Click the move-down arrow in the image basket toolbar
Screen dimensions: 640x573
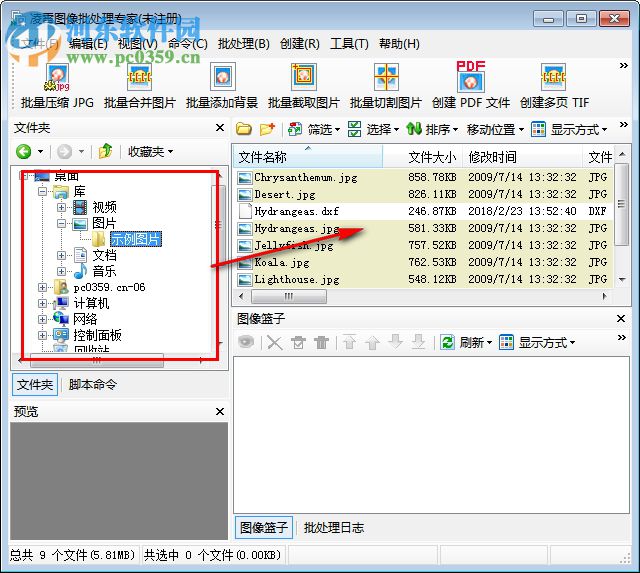coord(396,342)
